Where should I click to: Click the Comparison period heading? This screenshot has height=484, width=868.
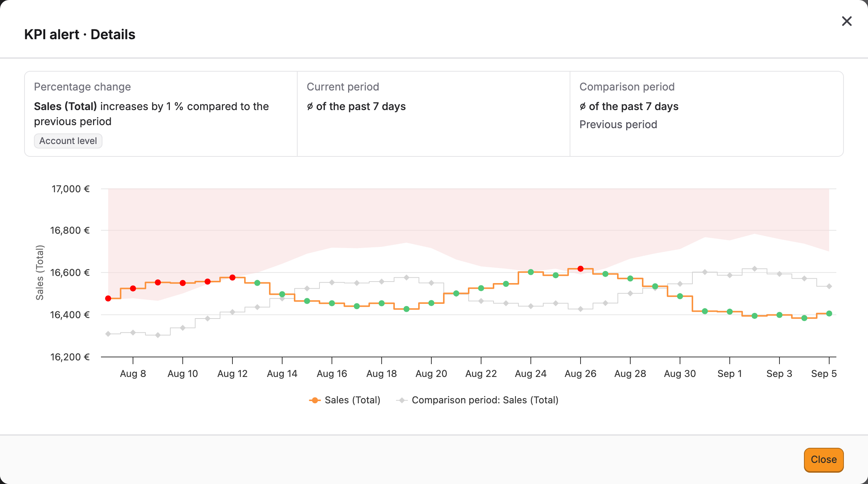pyautogui.click(x=627, y=87)
